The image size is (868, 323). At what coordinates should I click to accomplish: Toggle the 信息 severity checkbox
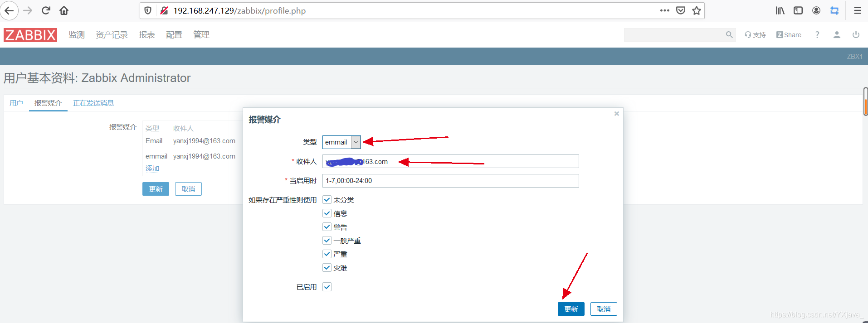pyautogui.click(x=327, y=213)
